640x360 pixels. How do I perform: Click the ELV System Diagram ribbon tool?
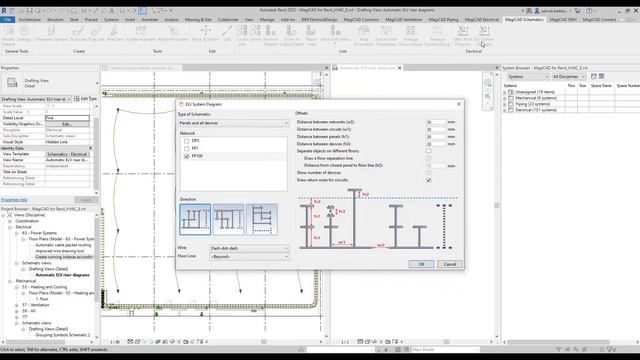(484, 36)
